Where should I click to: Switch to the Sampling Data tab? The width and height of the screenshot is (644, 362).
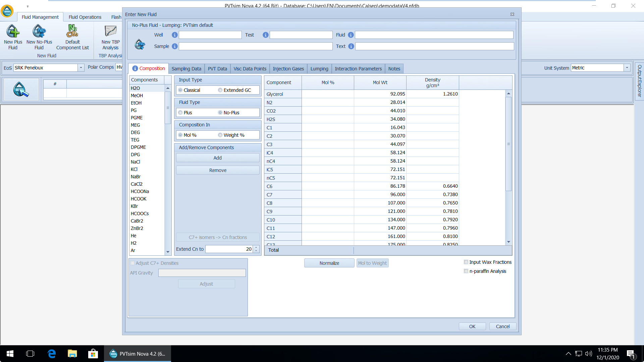[x=186, y=69]
